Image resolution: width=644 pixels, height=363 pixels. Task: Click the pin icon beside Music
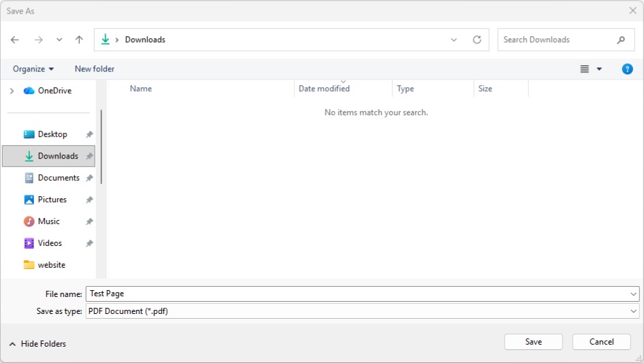pos(89,221)
